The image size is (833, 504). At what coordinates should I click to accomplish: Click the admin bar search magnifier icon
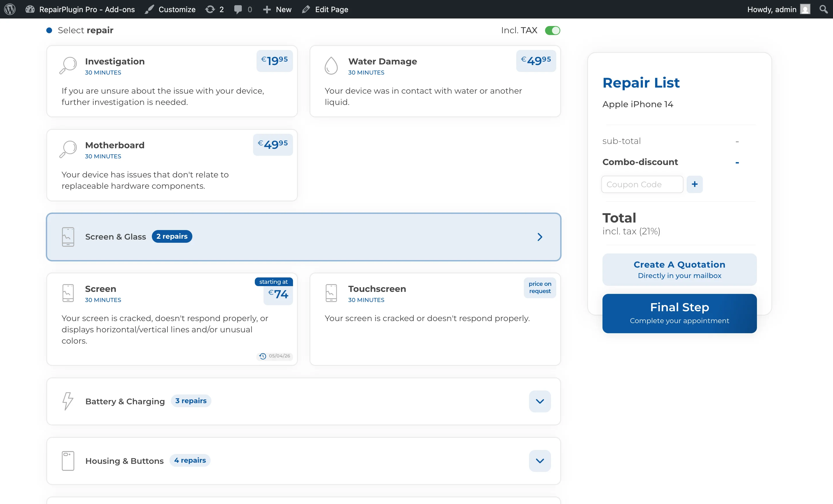[823, 9]
